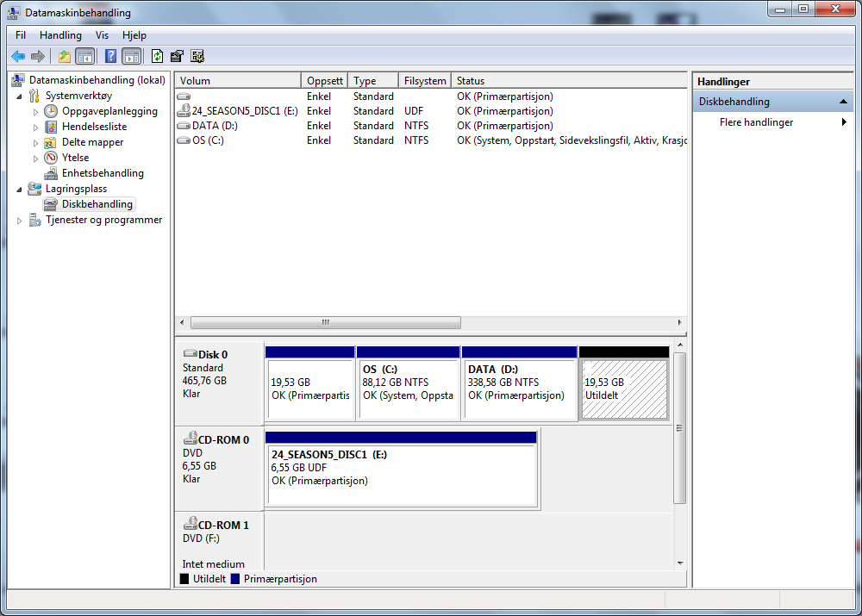
Task: Click the Refresh toolbar icon
Action: click(157, 56)
